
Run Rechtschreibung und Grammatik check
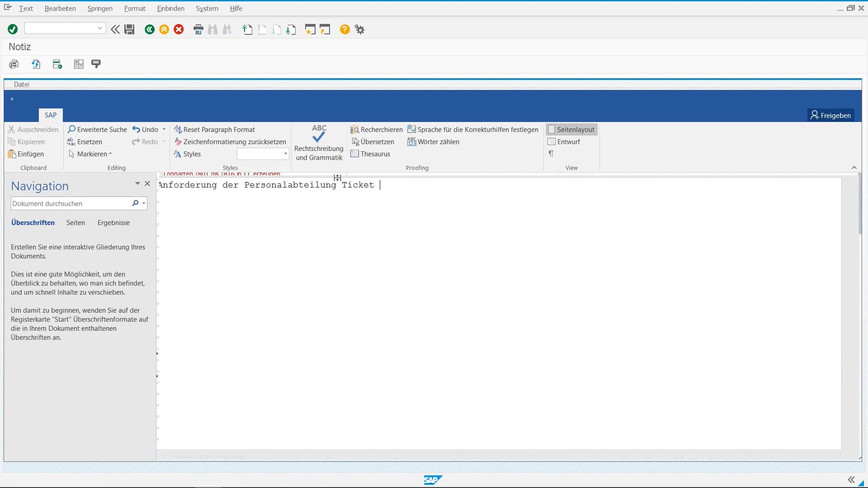tap(319, 143)
